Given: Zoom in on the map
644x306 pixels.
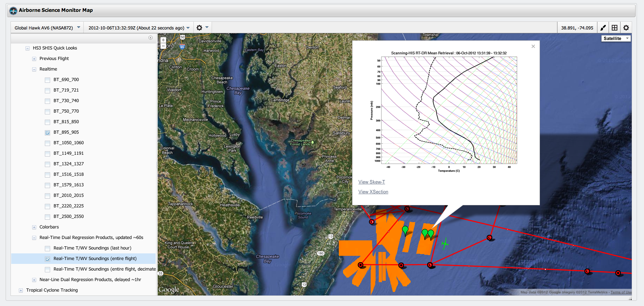Looking at the screenshot, I should tap(163, 40).
